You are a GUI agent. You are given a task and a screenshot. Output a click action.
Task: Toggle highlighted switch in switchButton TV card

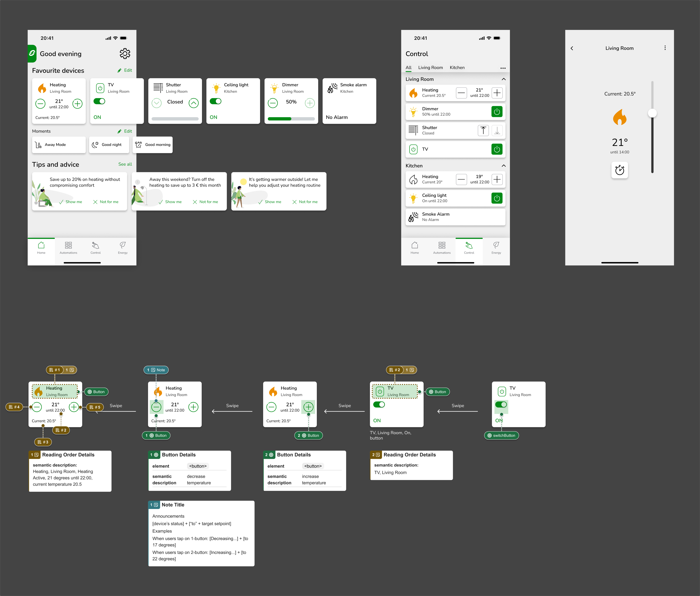click(501, 404)
